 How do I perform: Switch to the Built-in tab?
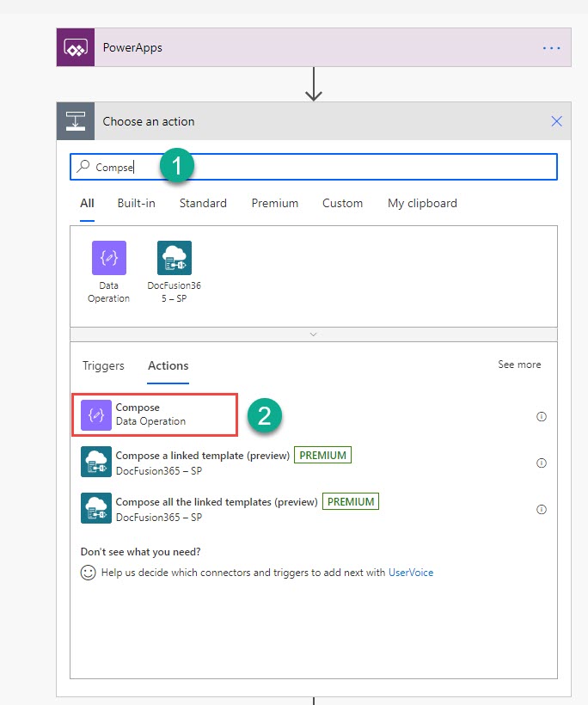point(136,204)
